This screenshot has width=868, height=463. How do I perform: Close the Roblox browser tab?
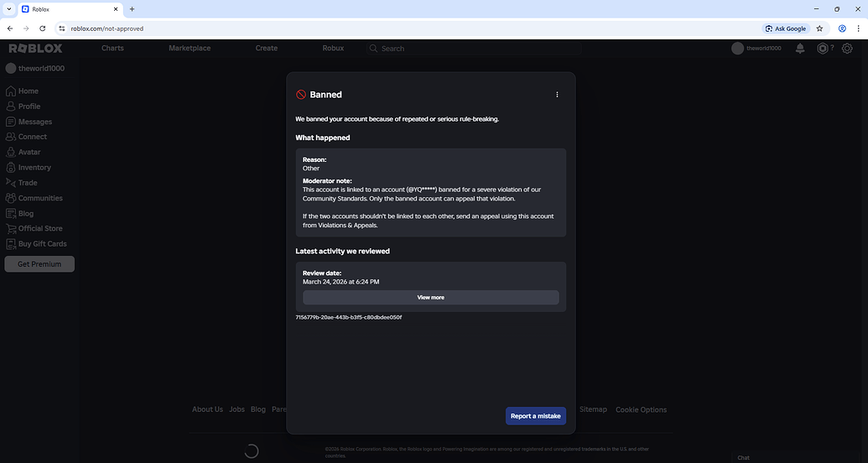point(116,9)
